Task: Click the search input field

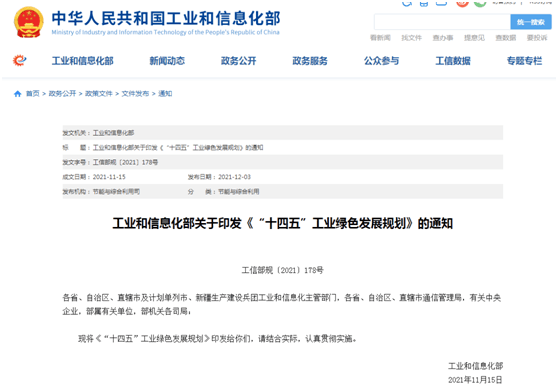Action: 442,22
